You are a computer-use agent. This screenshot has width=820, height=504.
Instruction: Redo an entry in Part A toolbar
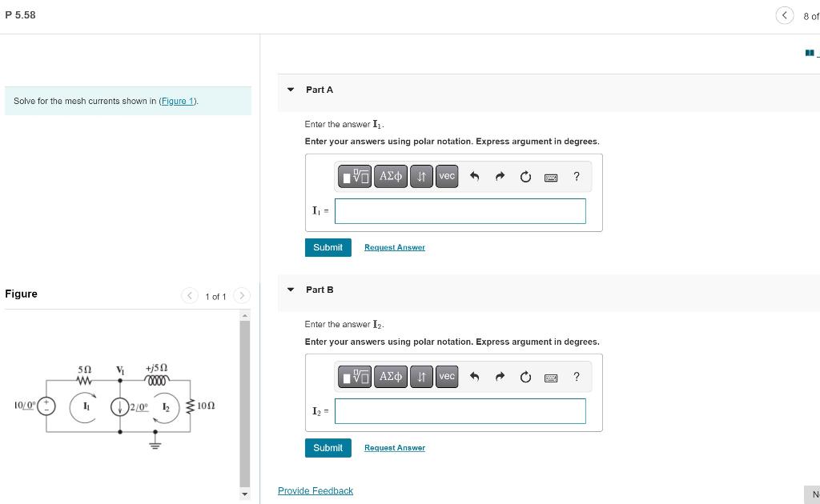[500, 176]
